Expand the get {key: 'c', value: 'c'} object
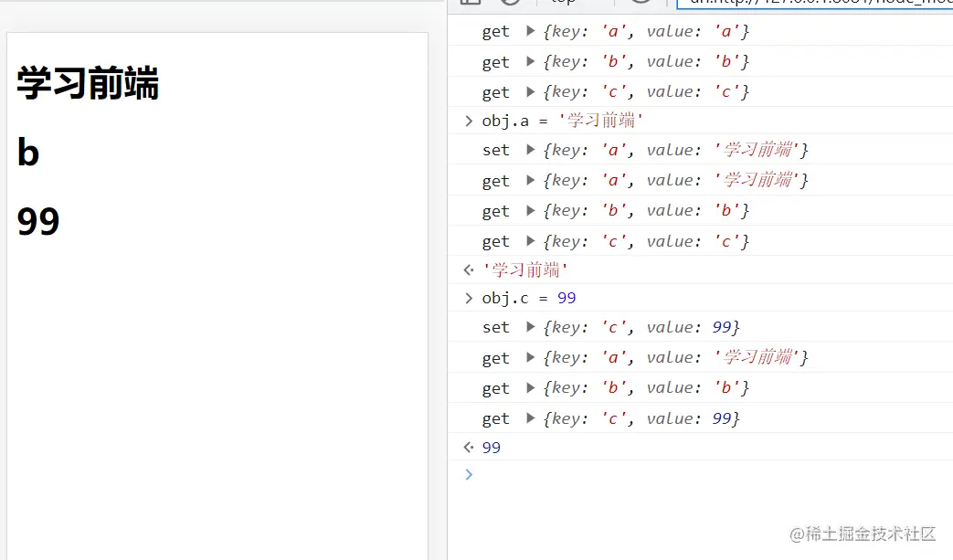953x560 pixels. 528,90
